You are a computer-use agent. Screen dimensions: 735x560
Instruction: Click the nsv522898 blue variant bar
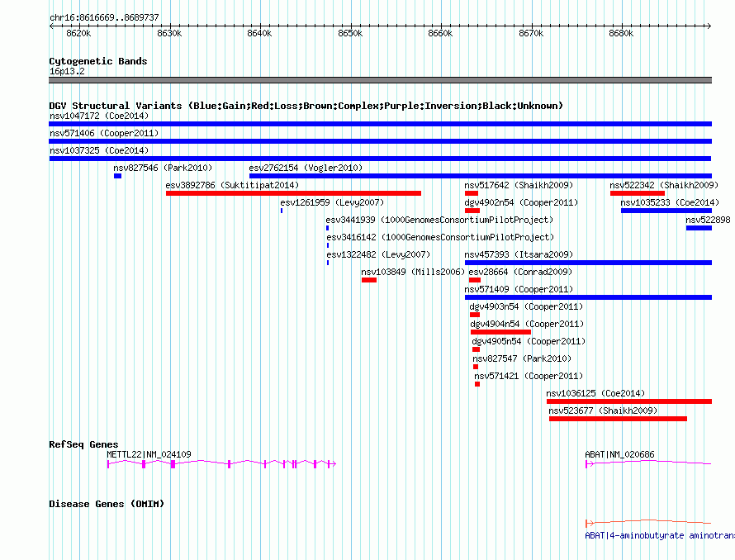point(699,228)
